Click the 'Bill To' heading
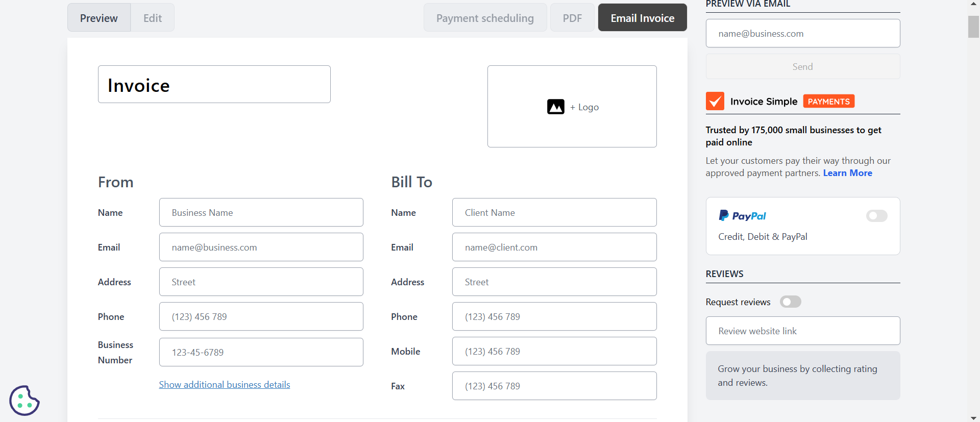Image resolution: width=980 pixels, height=422 pixels. click(x=411, y=182)
